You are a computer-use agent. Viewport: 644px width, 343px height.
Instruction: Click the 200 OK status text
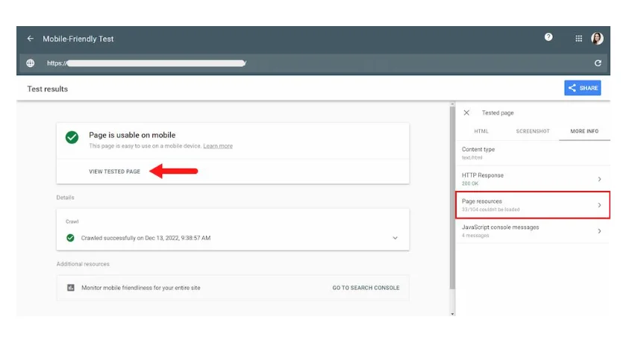pos(470,183)
